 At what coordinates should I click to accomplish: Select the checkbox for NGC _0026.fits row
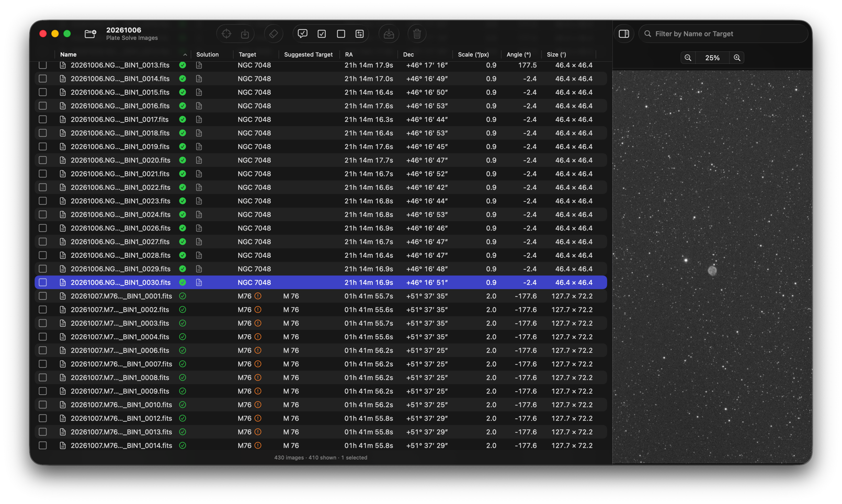[43, 228]
